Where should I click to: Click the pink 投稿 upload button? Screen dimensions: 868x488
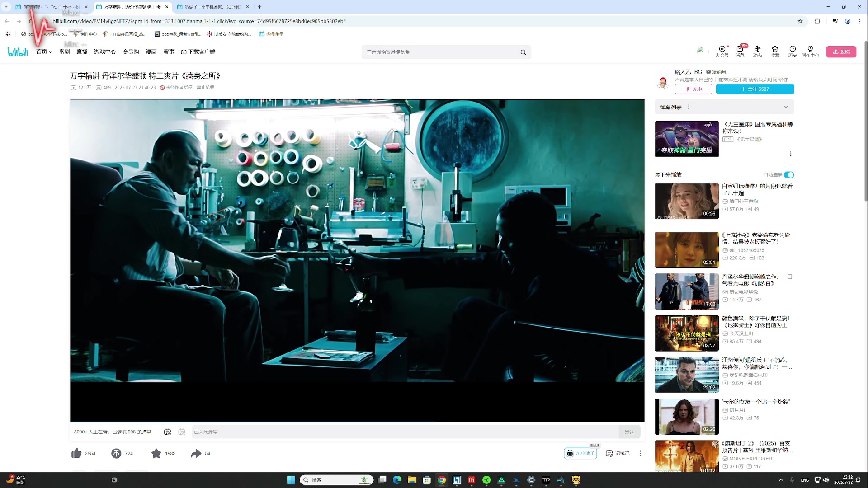coord(841,52)
